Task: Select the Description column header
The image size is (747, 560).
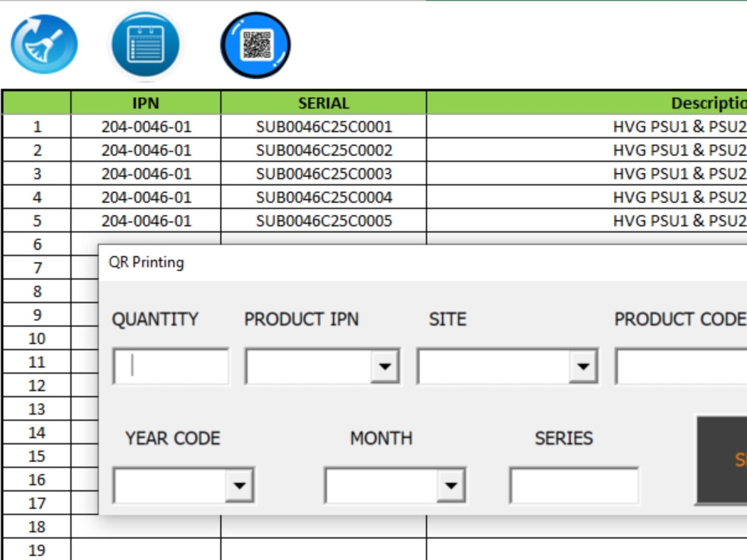Action: pyautogui.click(x=587, y=103)
